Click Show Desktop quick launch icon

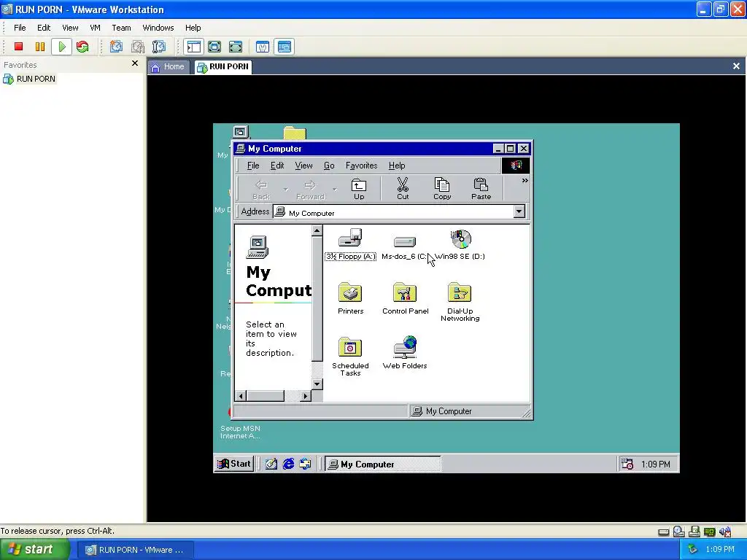(x=271, y=464)
